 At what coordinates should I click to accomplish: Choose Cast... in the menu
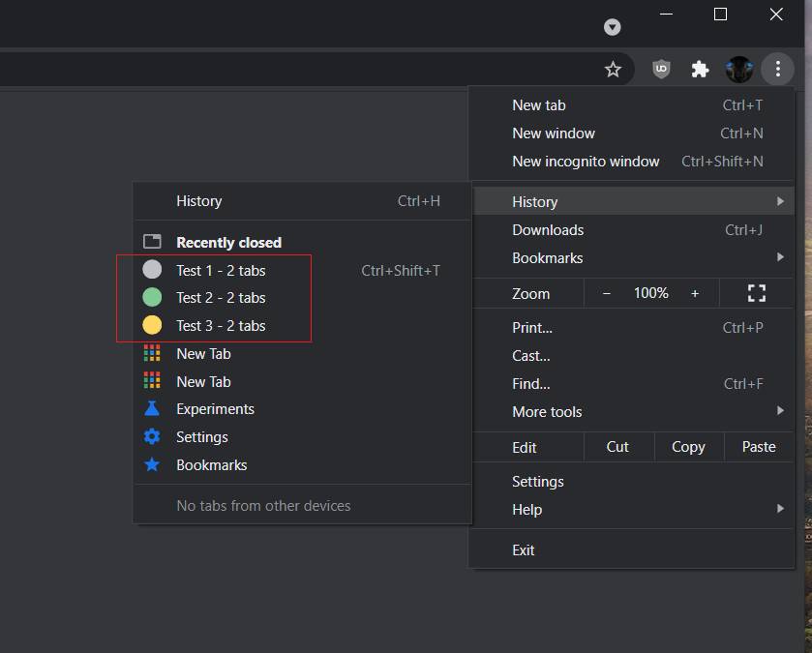631,355
